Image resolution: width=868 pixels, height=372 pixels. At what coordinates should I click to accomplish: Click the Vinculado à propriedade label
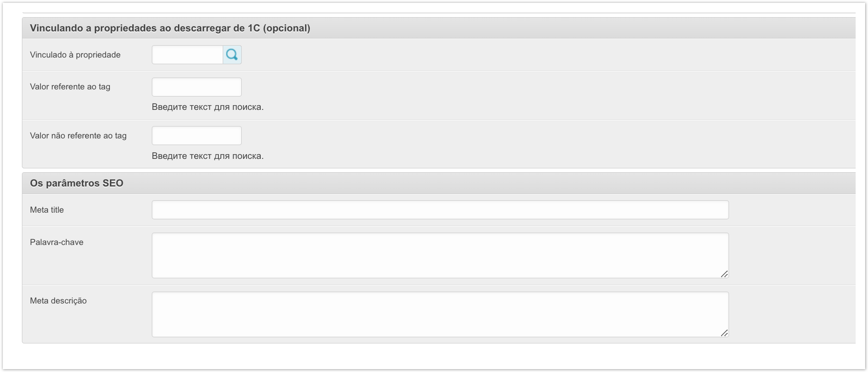(75, 55)
